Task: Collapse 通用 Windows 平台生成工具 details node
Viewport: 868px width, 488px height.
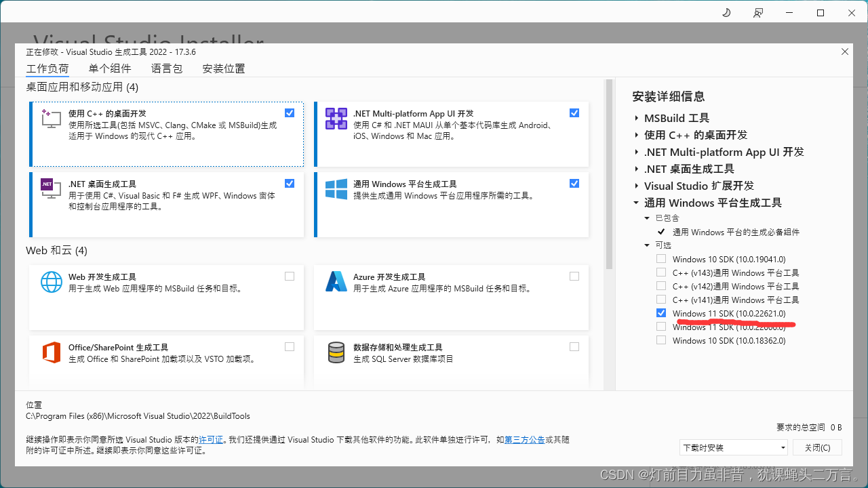Action: 636,203
